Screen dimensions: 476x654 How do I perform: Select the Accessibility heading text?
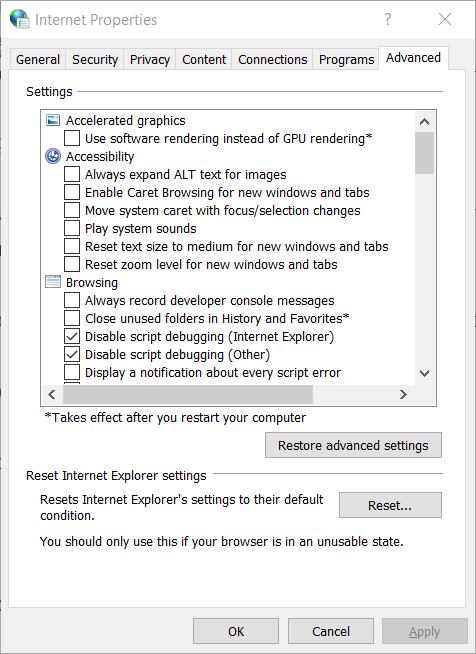[x=100, y=156]
